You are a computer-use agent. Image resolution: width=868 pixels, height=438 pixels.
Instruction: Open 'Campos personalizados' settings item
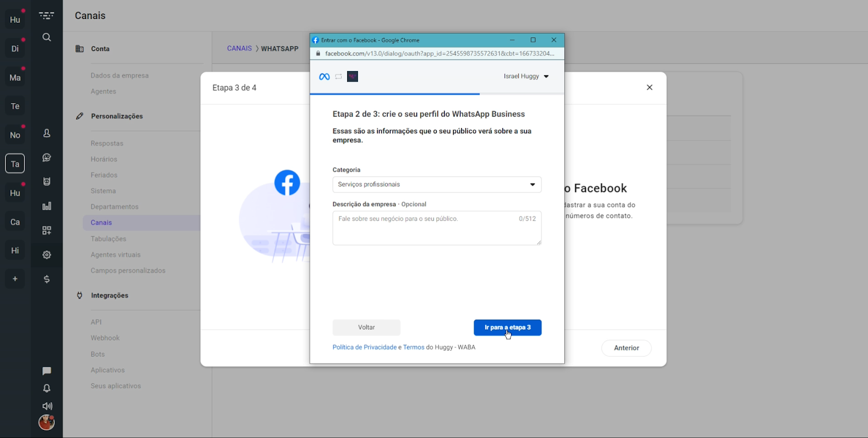click(x=128, y=270)
